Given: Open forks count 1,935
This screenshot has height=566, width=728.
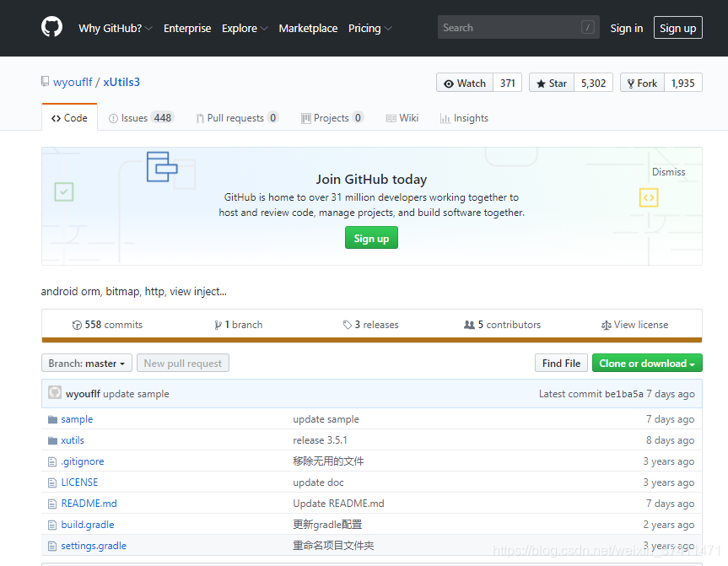Looking at the screenshot, I should pos(683,84).
